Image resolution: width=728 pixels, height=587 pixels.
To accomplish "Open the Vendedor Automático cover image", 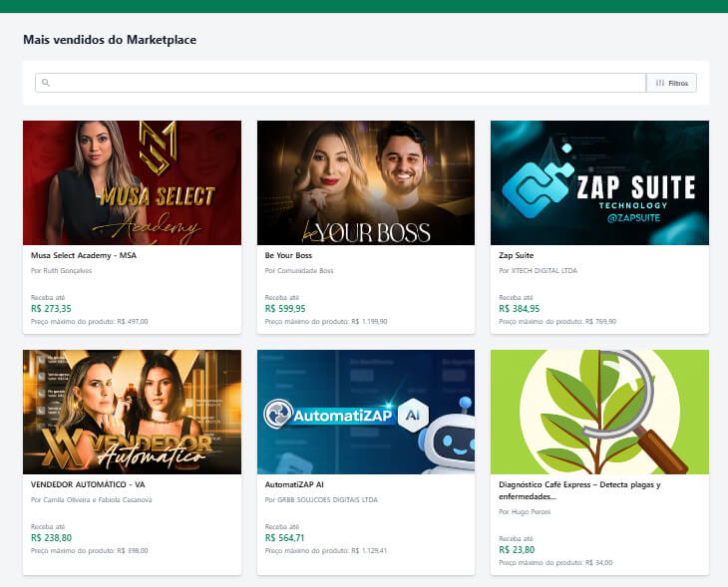I will tap(132, 412).
